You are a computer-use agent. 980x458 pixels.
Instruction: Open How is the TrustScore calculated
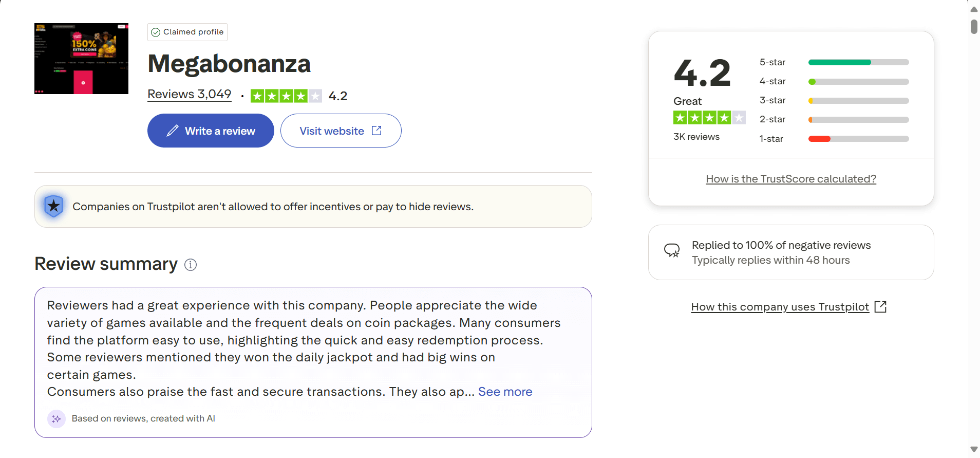[x=791, y=179]
